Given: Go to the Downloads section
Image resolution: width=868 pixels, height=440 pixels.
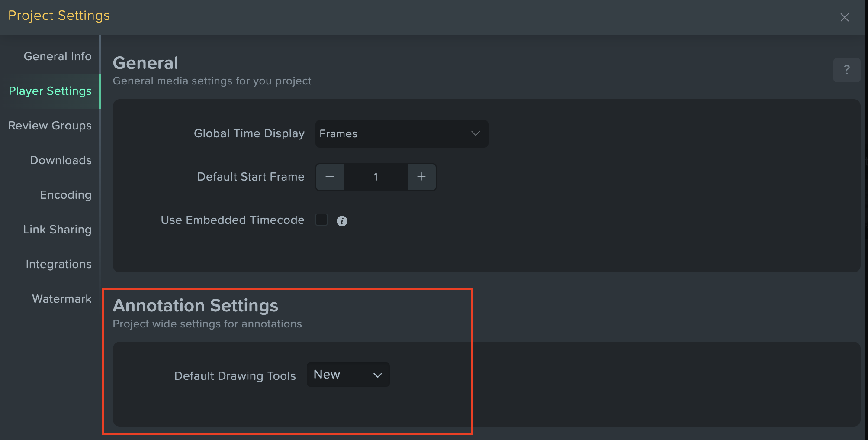Looking at the screenshot, I should click(x=60, y=160).
